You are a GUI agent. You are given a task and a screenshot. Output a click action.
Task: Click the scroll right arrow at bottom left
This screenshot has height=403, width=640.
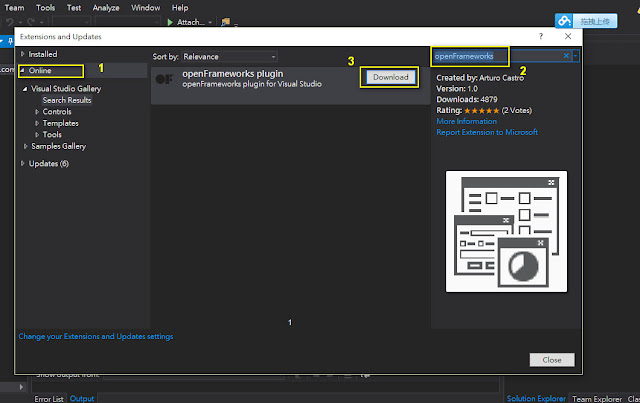click(x=21, y=387)
